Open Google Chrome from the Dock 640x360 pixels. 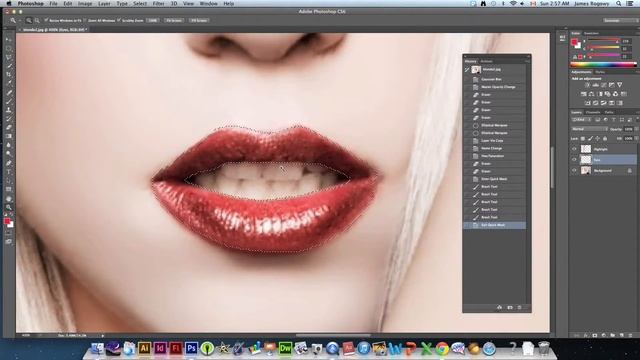pyautogui.click(x=442, y=348)
